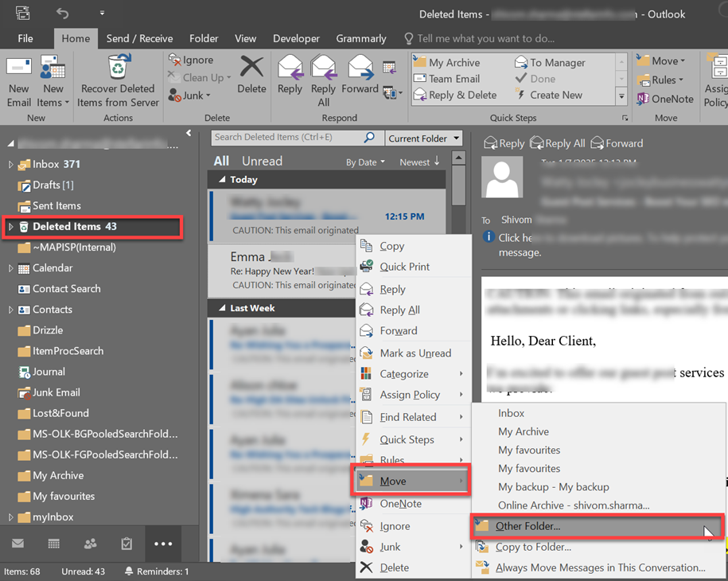Open People view in bottom navigation bar
728x581 pixels.
90,544
